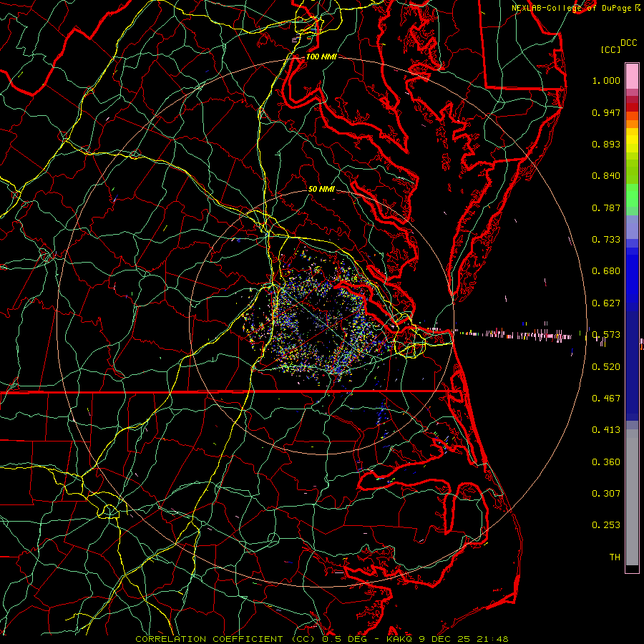Screen dimensions: 644x644
Task: Click the [CC] legend unit label
Action: [x=610, y=49]
